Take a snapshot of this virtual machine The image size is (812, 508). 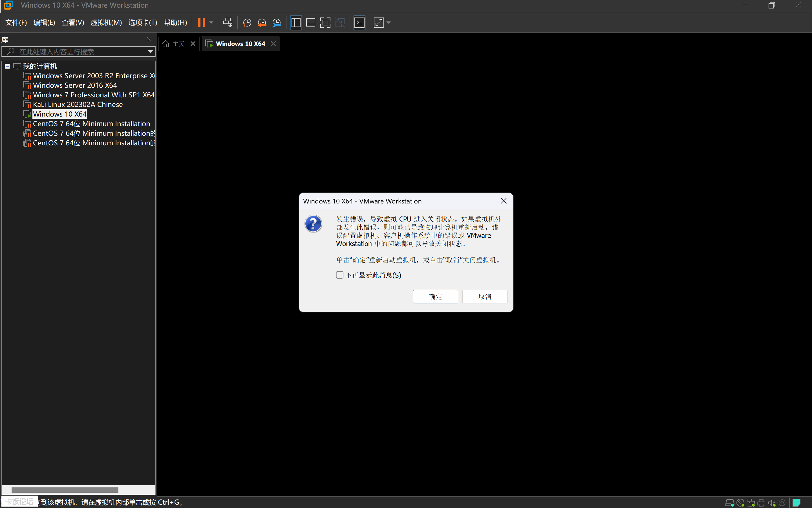[x=247, y=23]
